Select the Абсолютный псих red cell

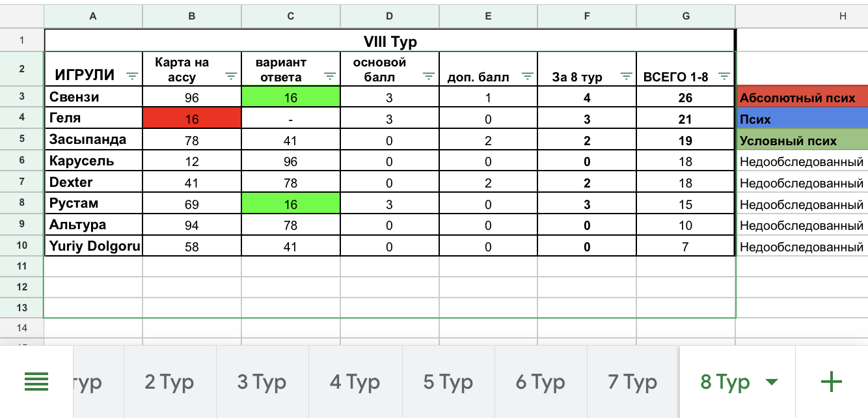pos(803,98)
